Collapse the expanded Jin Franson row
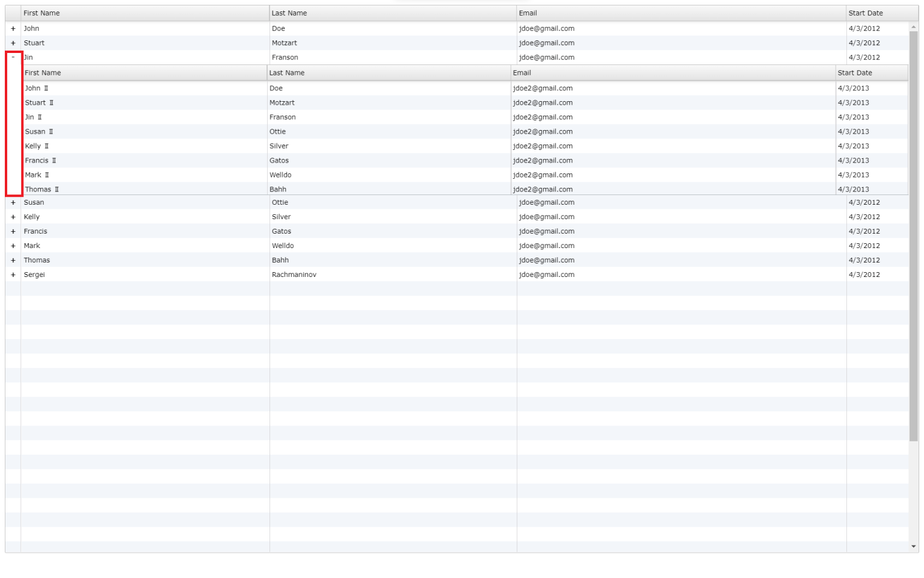This screenshot has width=924, height=578. tap(13, 58)
